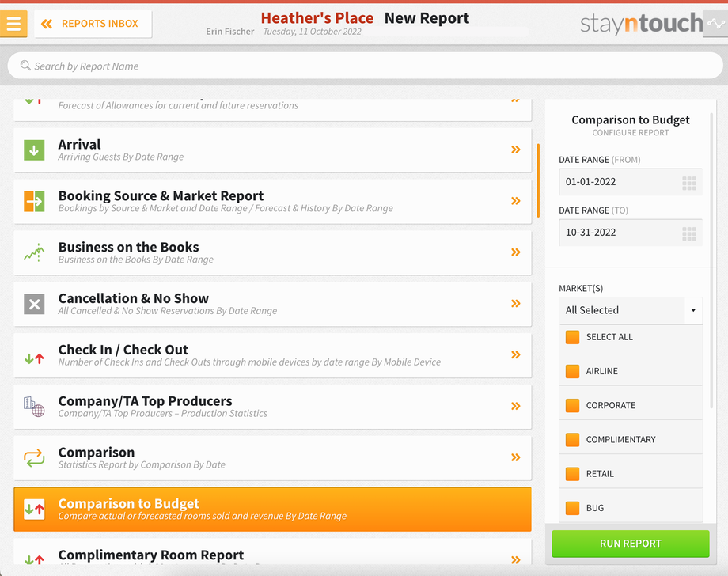This screenshot has height=576, width=728.
Task: Toggle the BUG market checkbox
Action: 572,508
